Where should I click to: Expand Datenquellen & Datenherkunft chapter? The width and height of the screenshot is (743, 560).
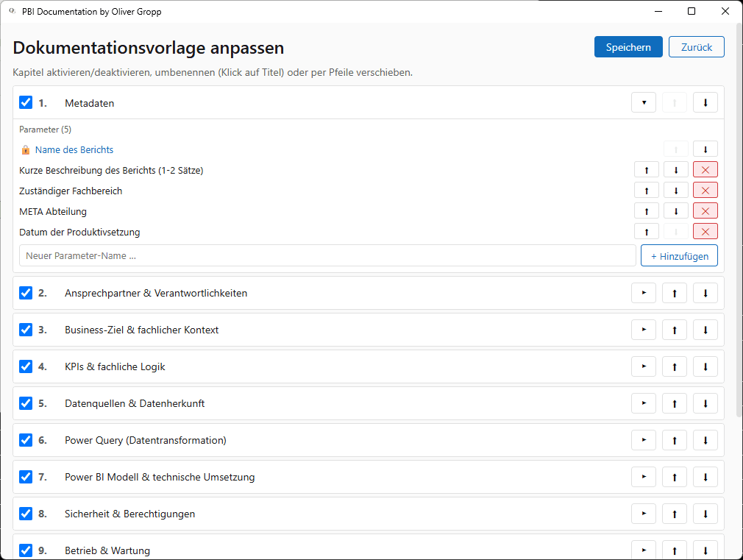point(644,403)
